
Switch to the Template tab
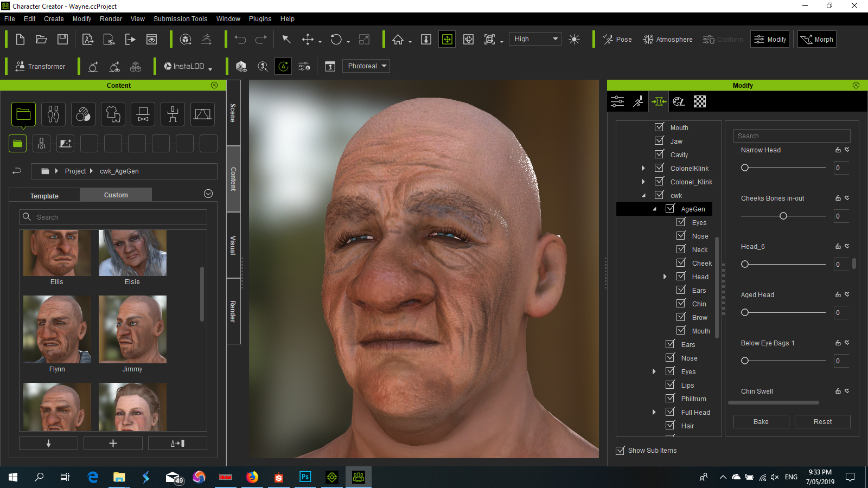44,196
